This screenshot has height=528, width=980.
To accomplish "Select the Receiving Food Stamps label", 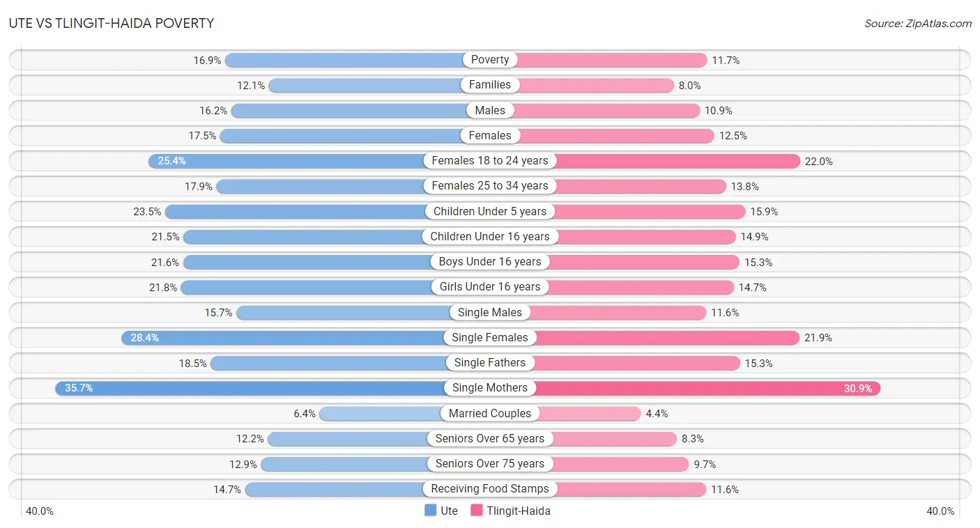I will pos(490,489).
